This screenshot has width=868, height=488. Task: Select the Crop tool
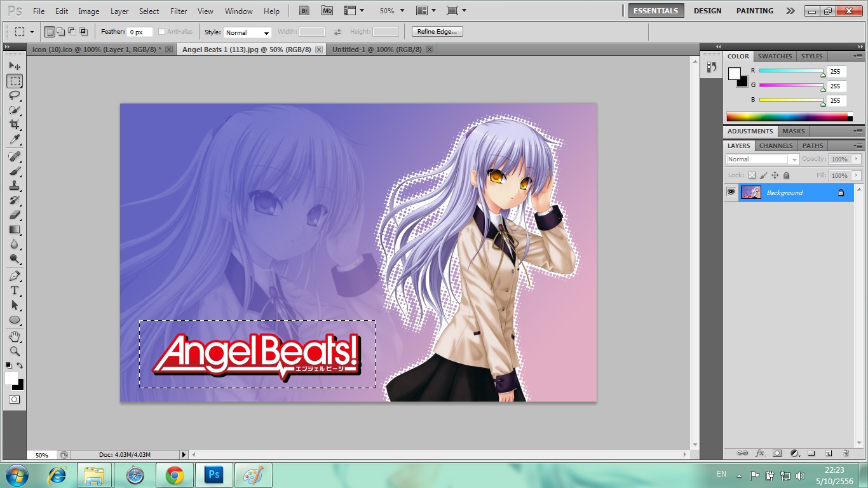15,125
